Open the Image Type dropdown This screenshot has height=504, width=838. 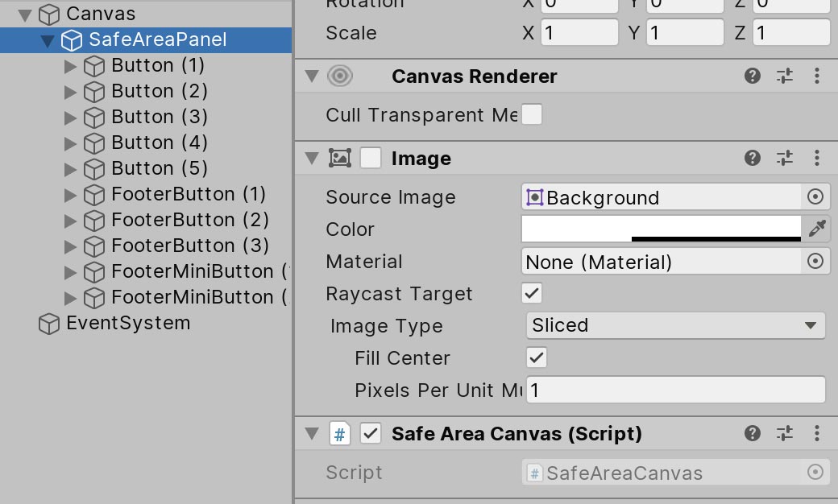675,326
